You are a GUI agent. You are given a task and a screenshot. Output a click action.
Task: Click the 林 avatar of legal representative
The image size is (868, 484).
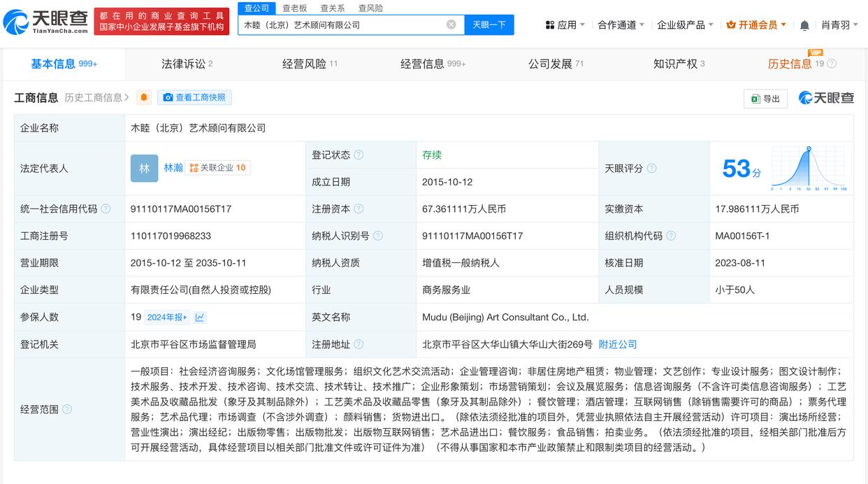click(145, 168)
